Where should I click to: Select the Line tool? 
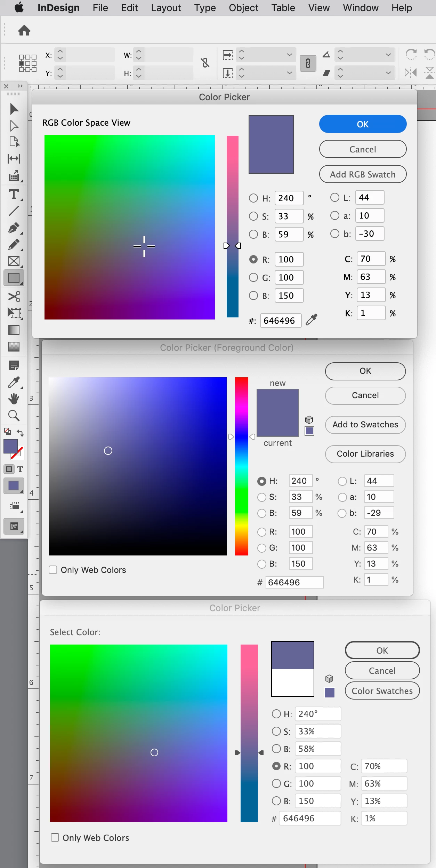14,211
